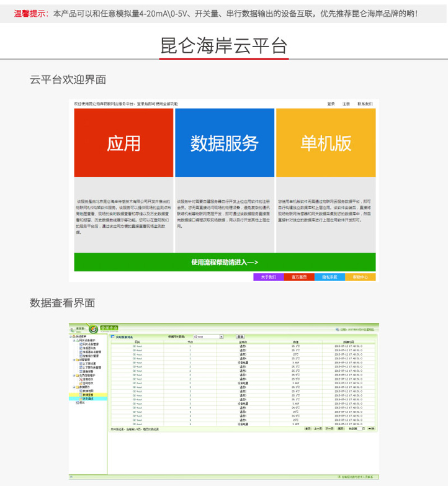Click the 云平台欢迎界面 heading

tap(68, 79)
